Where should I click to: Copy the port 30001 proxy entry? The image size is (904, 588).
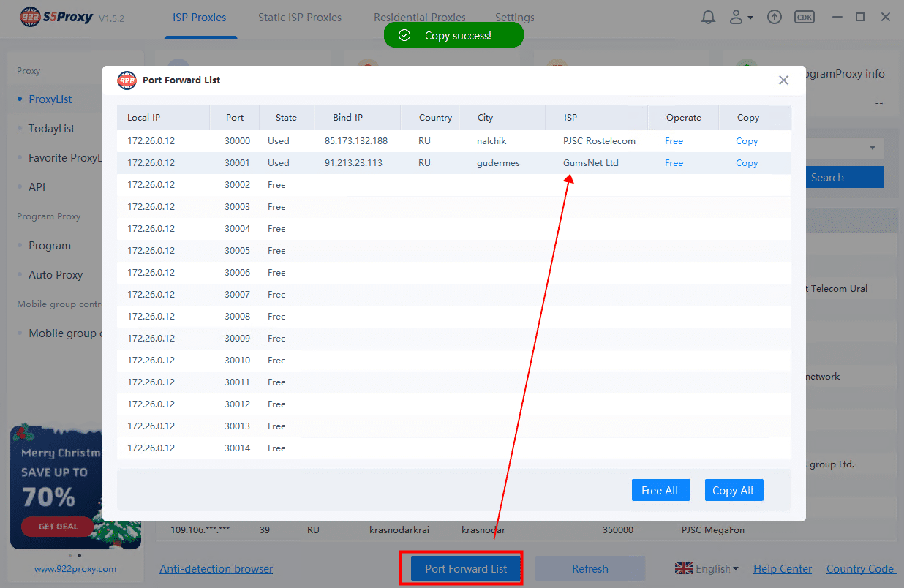click(x=746, y=163)
